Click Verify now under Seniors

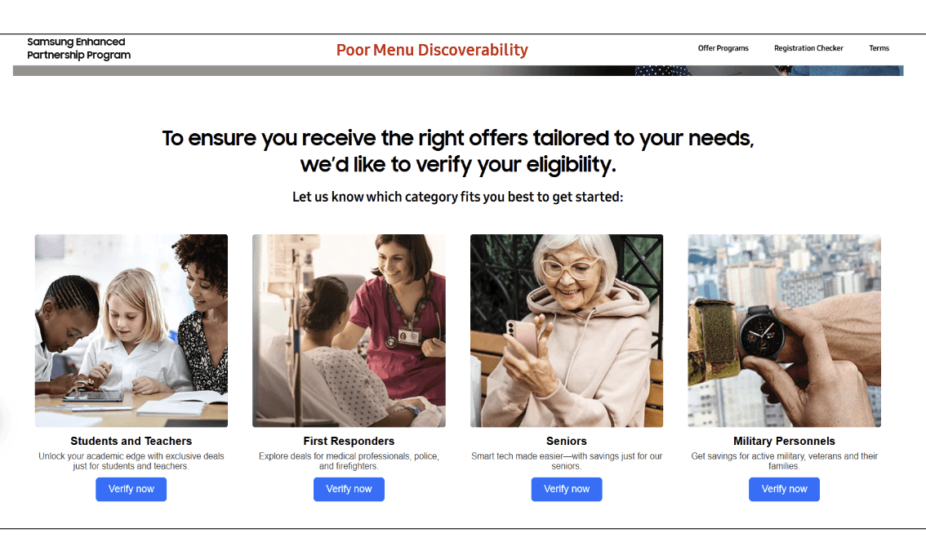tap(567, 489)
